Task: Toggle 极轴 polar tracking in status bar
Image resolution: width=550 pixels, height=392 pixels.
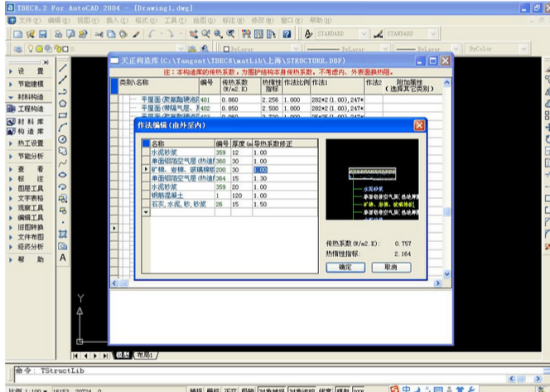Action: (x=248, y=390)
